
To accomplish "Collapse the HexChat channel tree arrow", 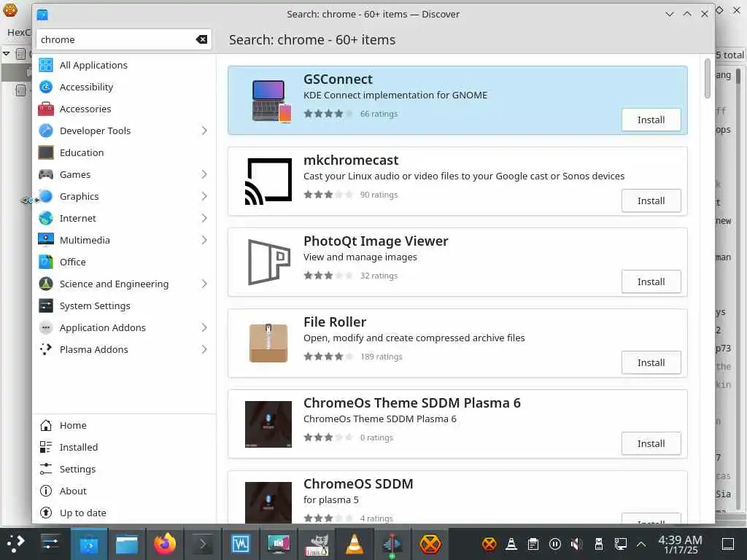I will [6, 53].
